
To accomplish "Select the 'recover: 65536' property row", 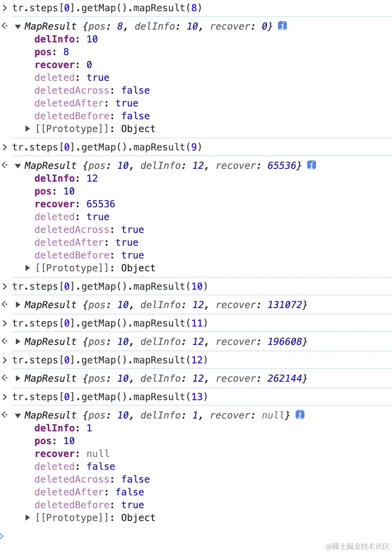I will pos(75,204).
